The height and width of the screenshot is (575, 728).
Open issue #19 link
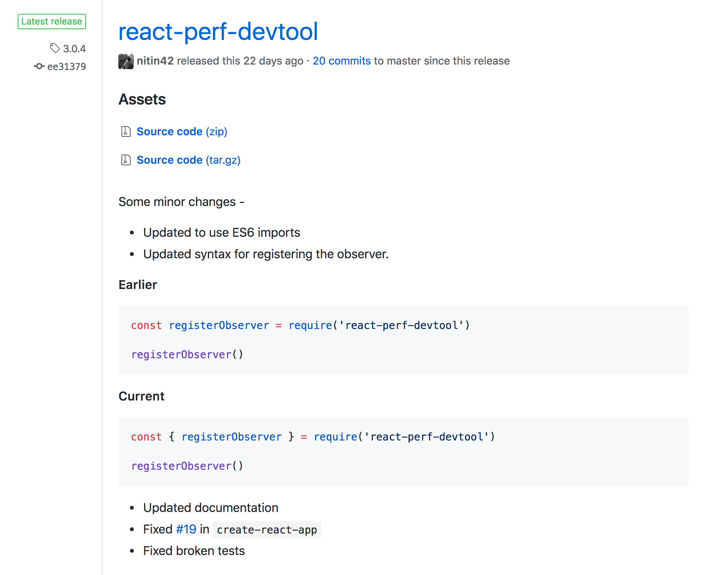186,529
